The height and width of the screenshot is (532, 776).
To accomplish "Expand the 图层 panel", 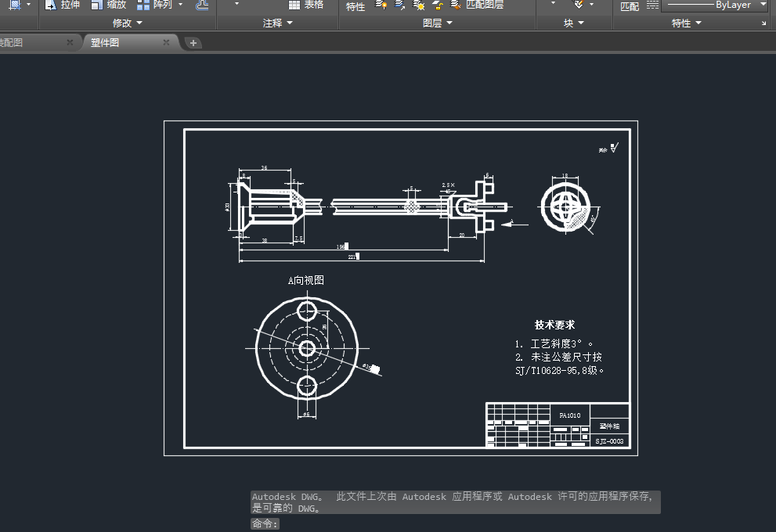I will click(x=437, y=23).
